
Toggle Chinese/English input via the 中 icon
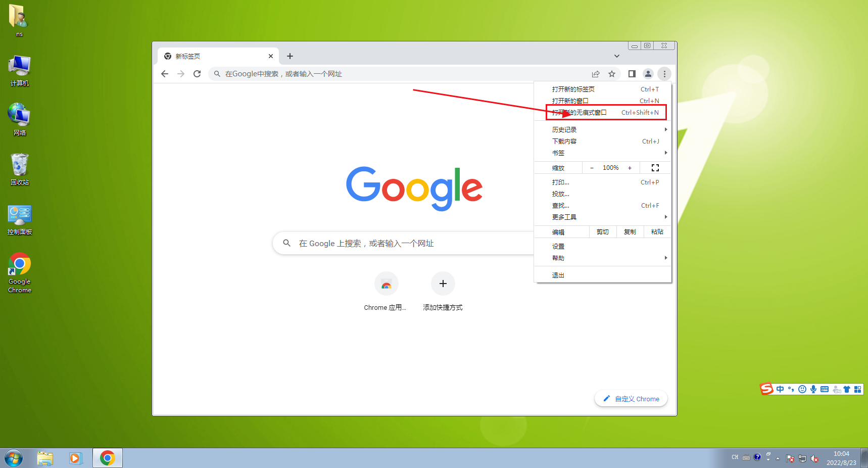click(x=780, y=389)
